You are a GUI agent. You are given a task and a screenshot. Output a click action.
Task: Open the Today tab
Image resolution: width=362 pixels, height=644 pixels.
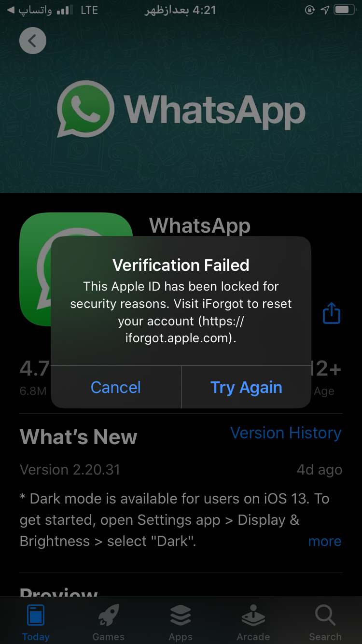[x=36, y=623]
